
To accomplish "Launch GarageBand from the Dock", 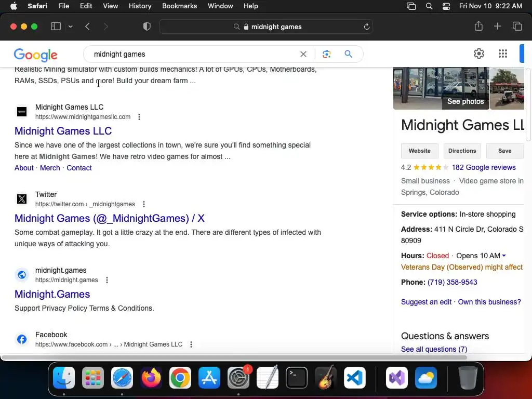I will [326, 378].
